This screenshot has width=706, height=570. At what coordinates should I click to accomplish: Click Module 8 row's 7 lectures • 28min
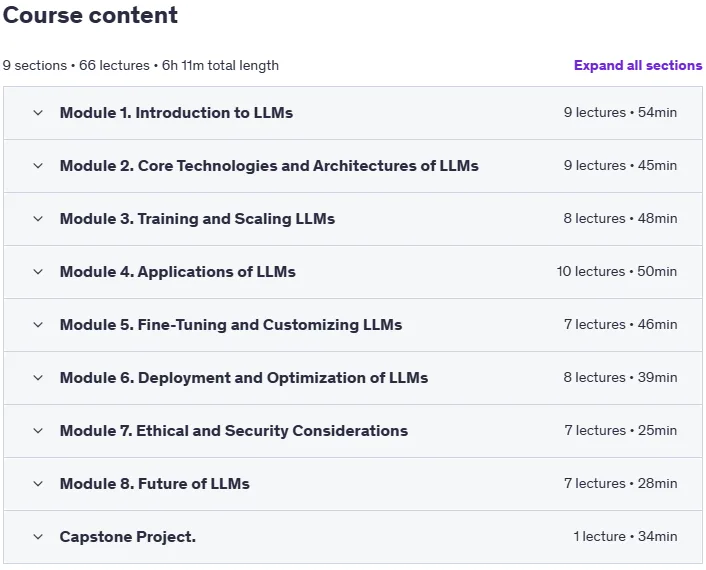(x=620, y=484)
